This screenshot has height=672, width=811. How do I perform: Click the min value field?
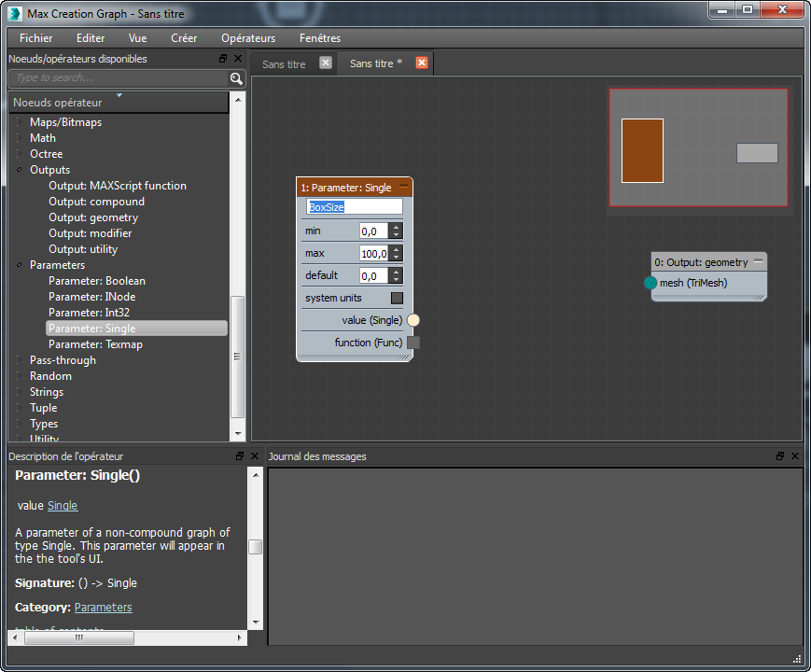point(373,231)
